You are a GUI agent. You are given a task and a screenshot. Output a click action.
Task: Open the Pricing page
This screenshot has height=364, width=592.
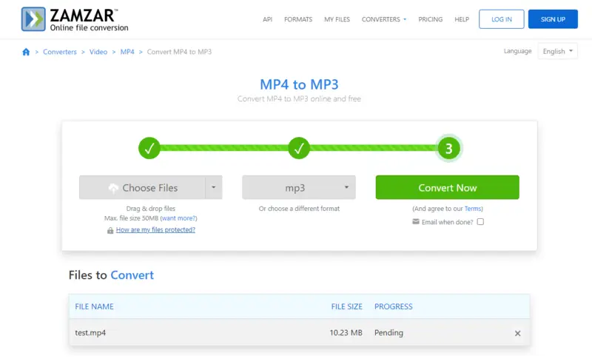[431, 19]
